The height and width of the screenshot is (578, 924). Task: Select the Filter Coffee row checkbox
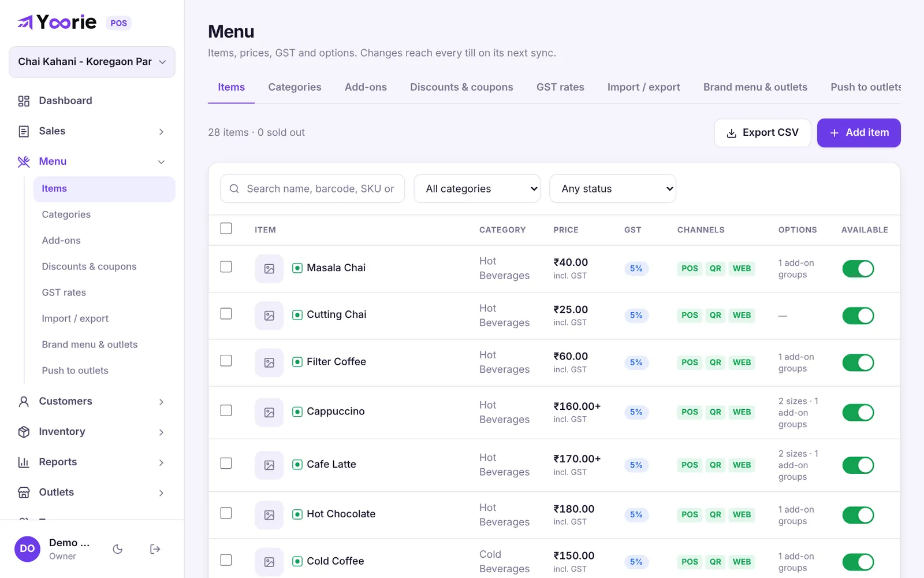[x=226, y=361]
